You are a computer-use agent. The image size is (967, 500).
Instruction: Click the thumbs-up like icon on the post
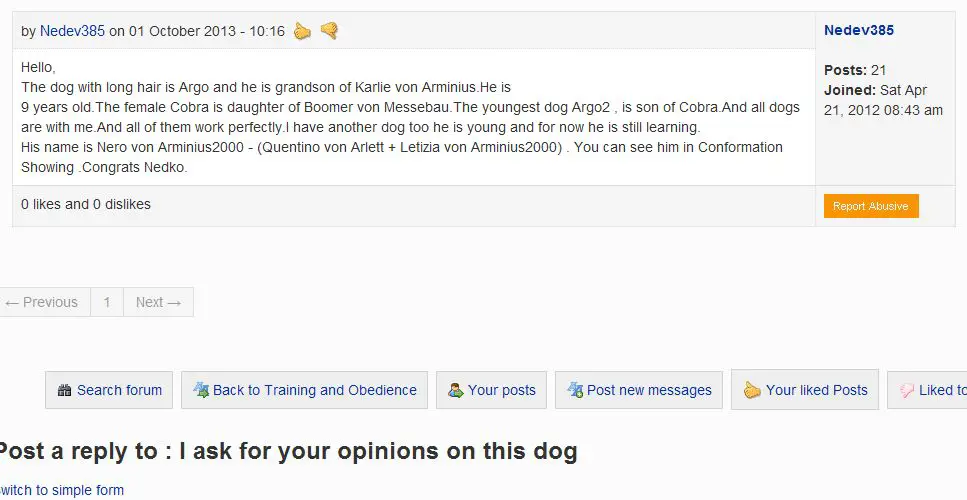302,31
